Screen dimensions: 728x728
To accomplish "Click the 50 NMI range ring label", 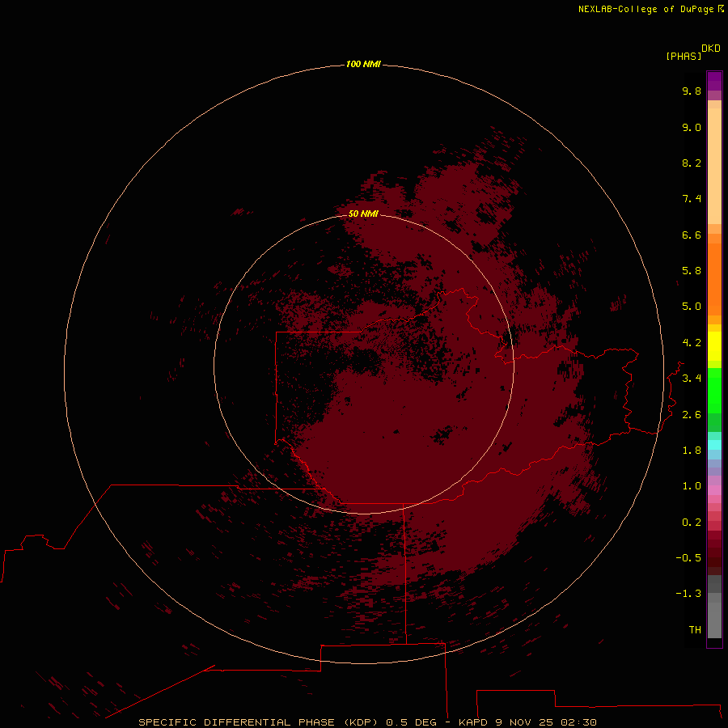I will click(x=363, y=214).
